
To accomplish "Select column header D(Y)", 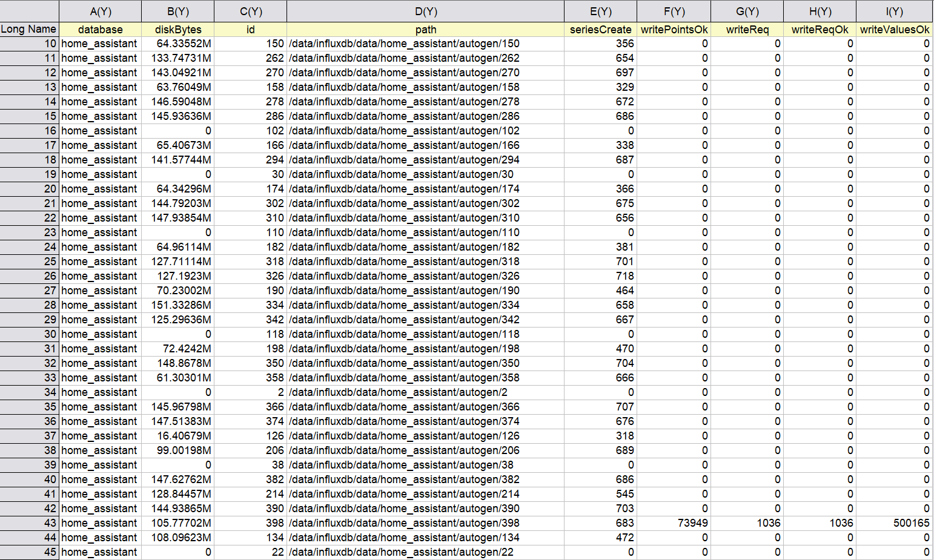I will (425, 12).
